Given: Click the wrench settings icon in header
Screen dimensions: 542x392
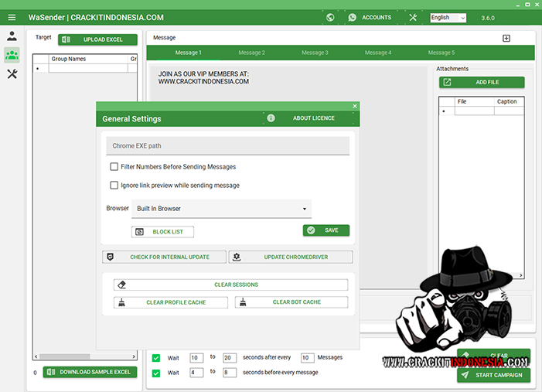Looking at the screenshot, I should pos(413,17).
